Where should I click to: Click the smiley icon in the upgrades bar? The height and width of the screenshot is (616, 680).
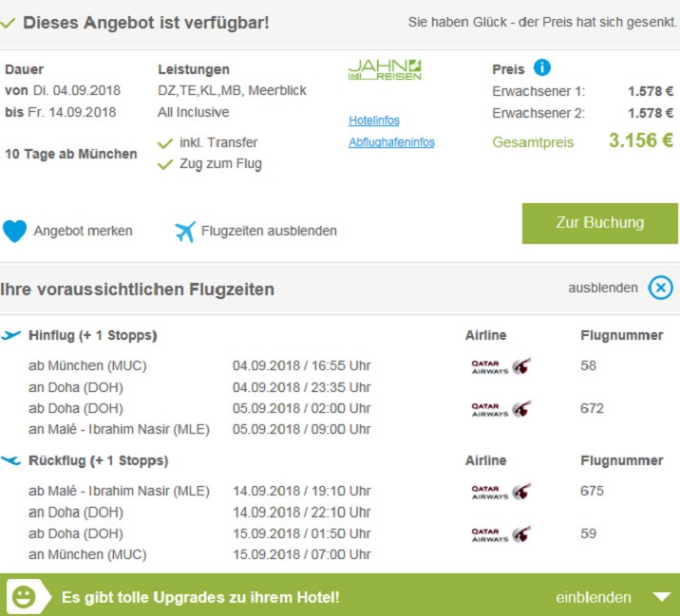pos(24,597)
